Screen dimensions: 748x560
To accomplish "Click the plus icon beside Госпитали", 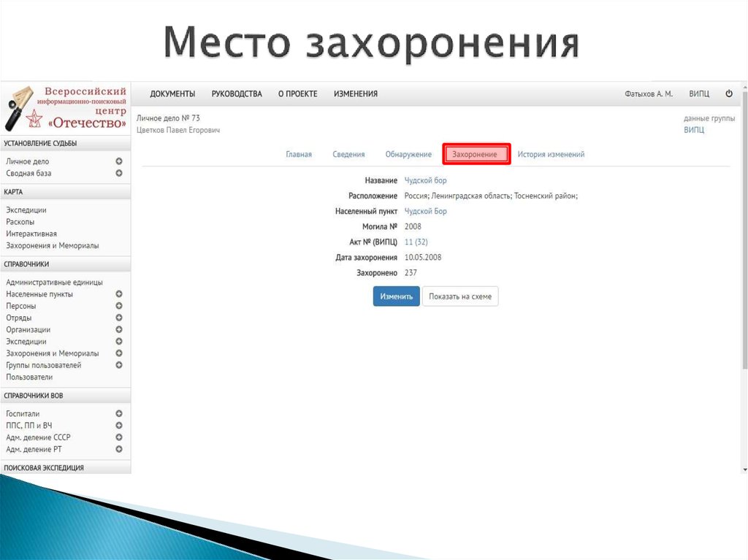I will (x=118, y=413).
